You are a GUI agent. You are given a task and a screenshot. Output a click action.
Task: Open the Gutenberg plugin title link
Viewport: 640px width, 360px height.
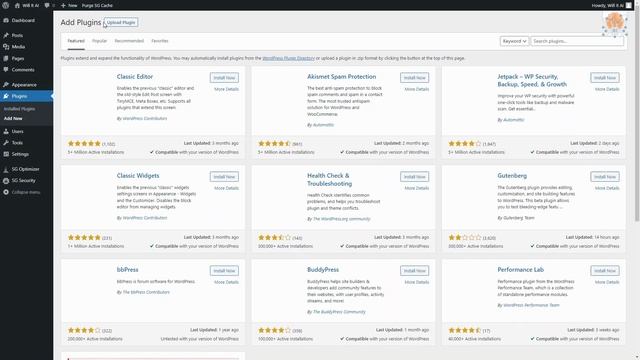pos(512,176)
